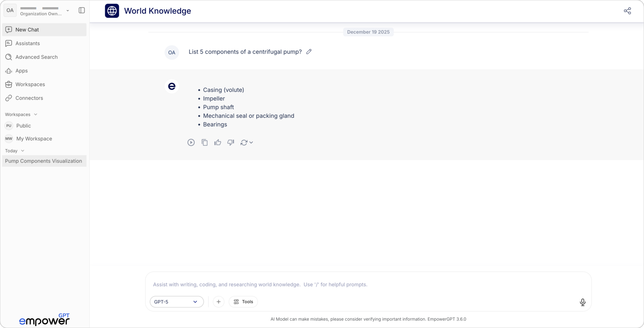Click the plus attachment button
Viewport: 644px width, 328px height.
(x=218, y=302)
